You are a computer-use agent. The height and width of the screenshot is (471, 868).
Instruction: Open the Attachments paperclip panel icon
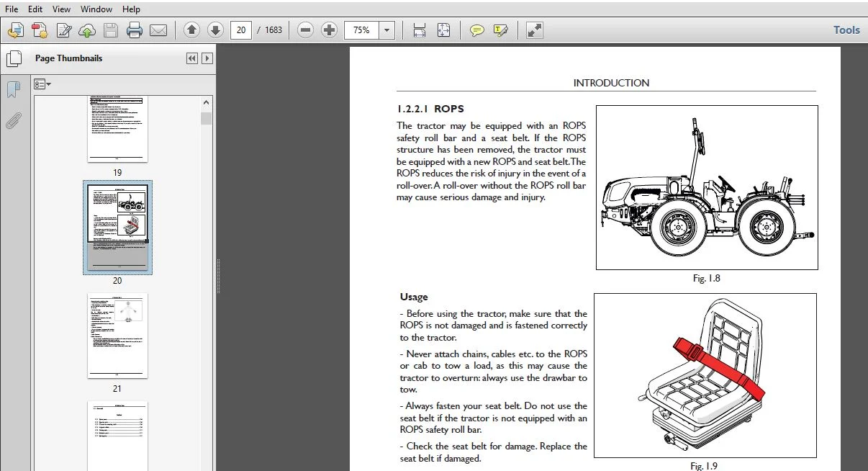click(x=13, y=120)
